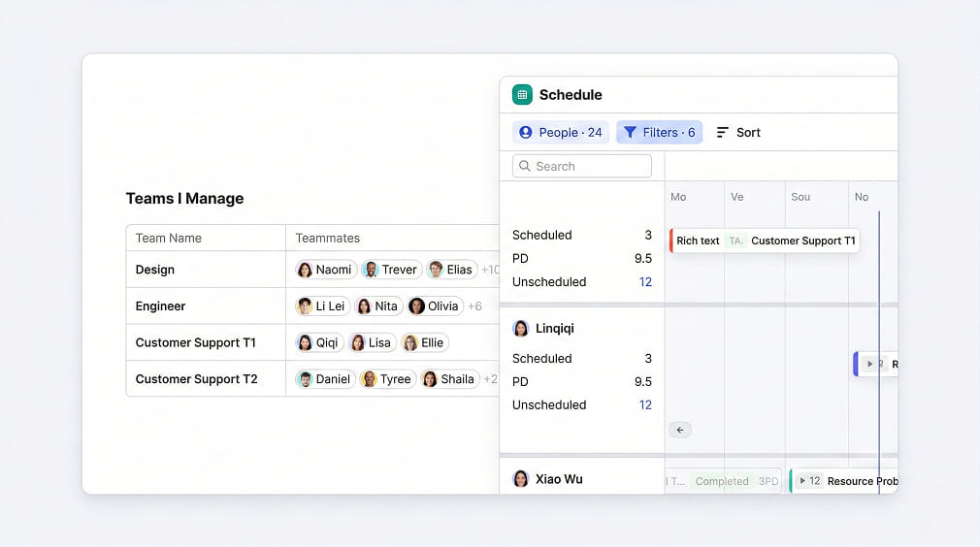Click the left arrow scroll button
Image resolution: width=980 pixels, height=547 pixels.
679,430
